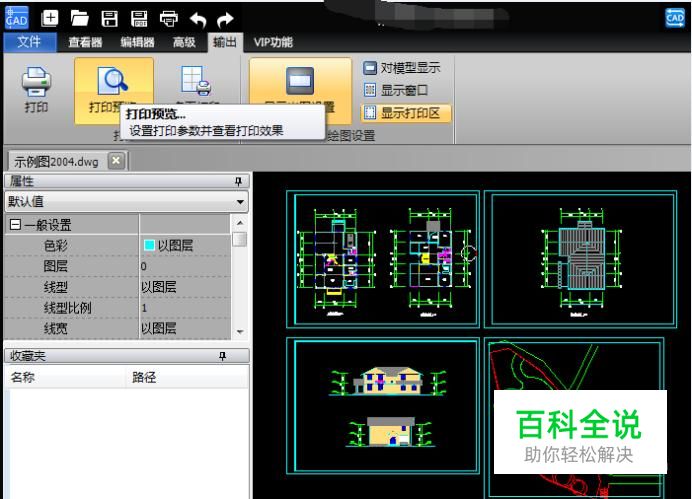
Task: Pin the 收藏夹 panel
Action: coord(222,356)
